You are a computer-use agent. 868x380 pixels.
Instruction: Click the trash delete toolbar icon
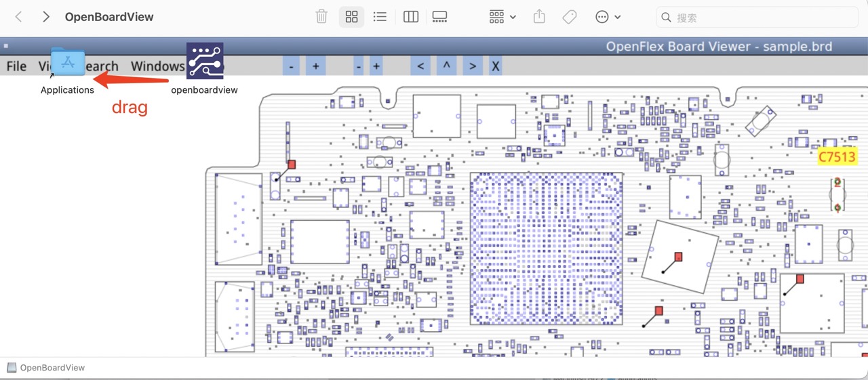click(x=321, y=17)
